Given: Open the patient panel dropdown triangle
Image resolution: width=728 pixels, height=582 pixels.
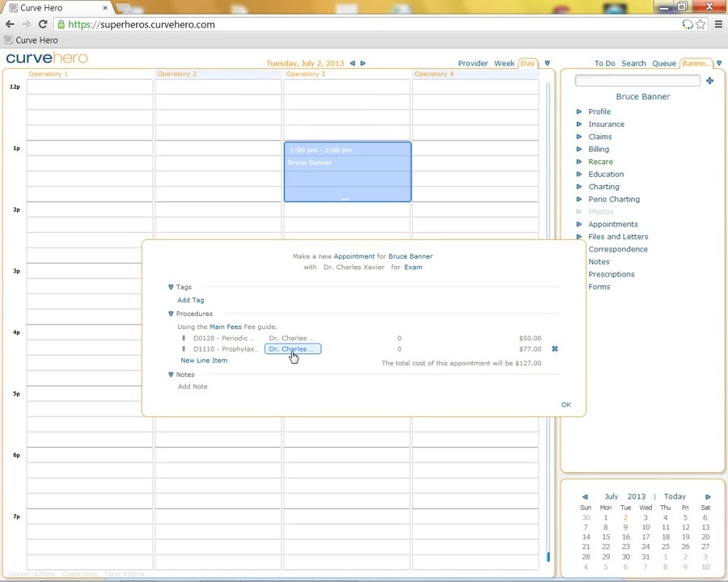Looking at the screenshot, I should pyautogui.click(x=719, y=63).
